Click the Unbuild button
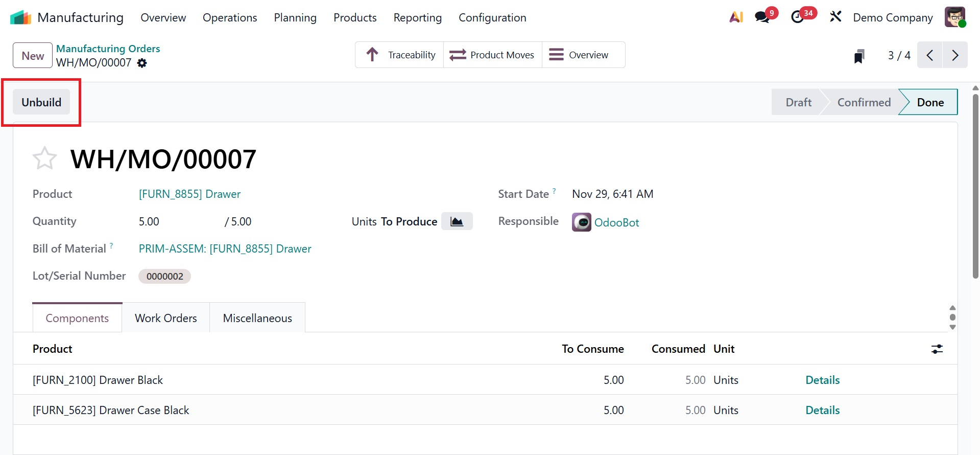The height and width of the screenshot is (455, 980). (41, 102)
